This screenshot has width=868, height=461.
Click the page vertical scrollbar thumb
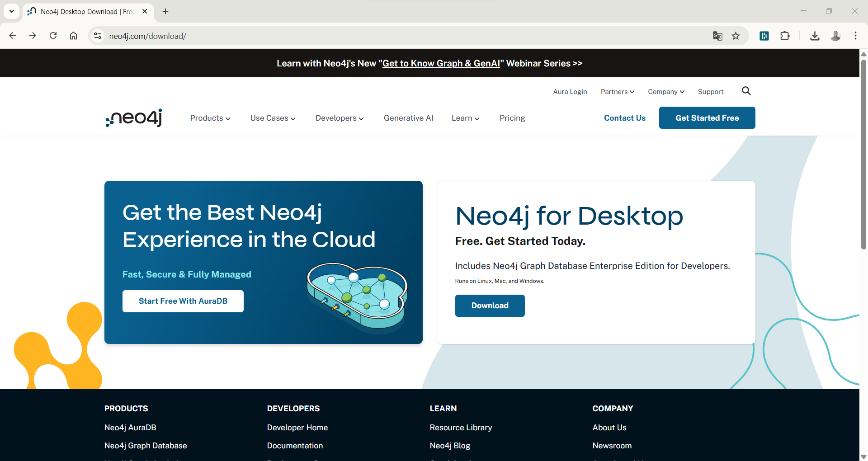(x=863, y=154)
